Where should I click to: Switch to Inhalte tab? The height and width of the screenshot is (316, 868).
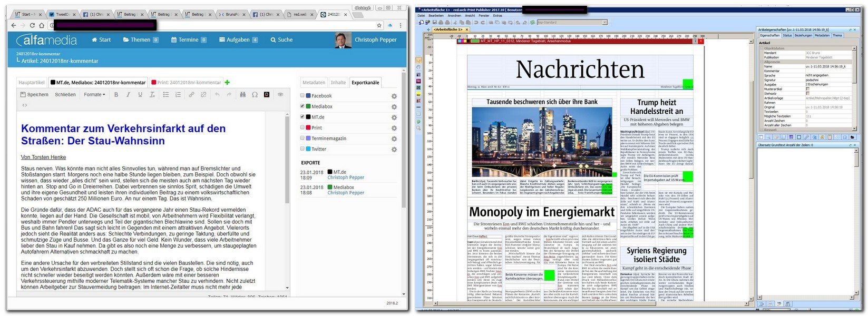[x=338, y=83]
